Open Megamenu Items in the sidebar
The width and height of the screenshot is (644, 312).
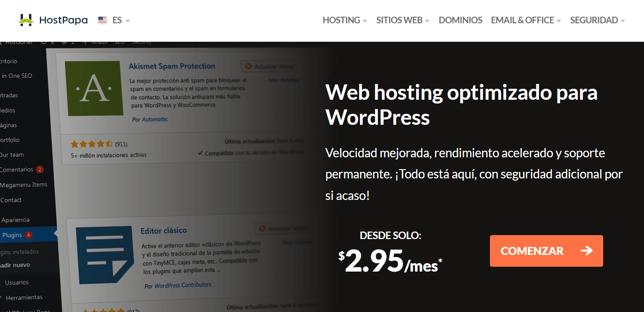pos(24,185)
